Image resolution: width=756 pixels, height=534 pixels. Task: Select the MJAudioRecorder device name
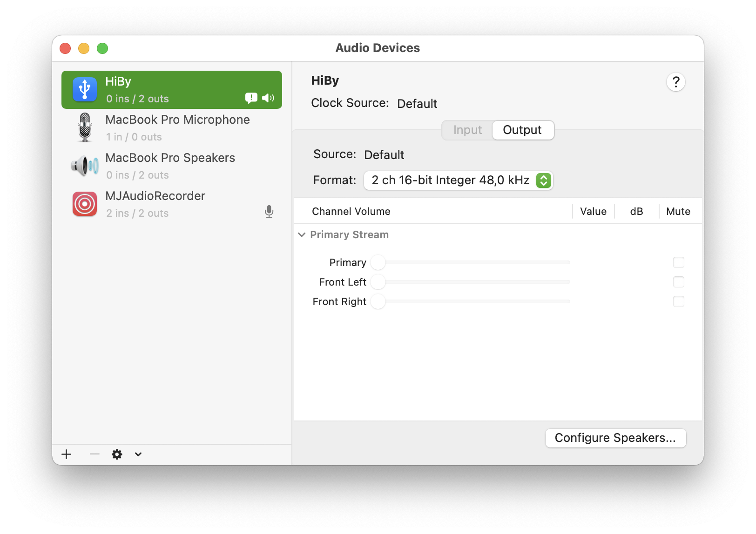(x=155, y=196)
